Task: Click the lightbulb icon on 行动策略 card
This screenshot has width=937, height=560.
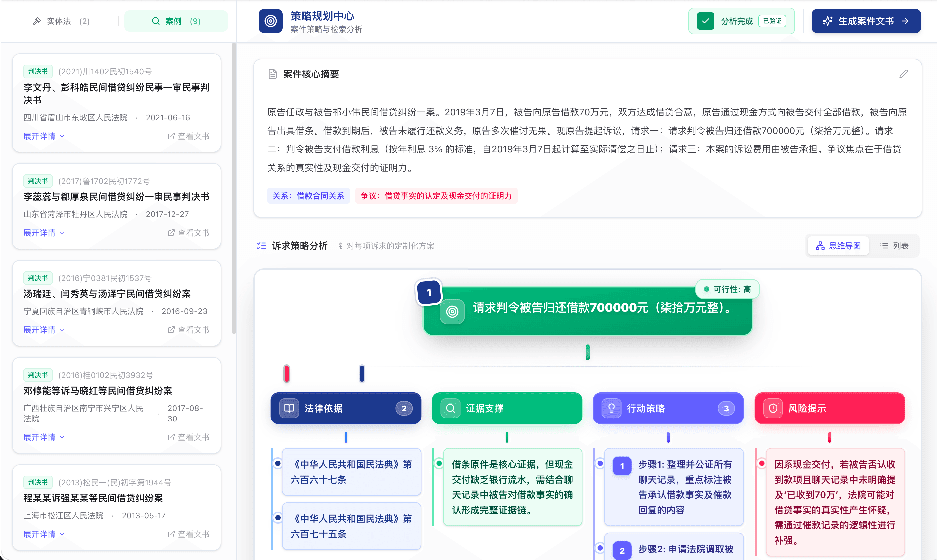Action: coord(611,408)
